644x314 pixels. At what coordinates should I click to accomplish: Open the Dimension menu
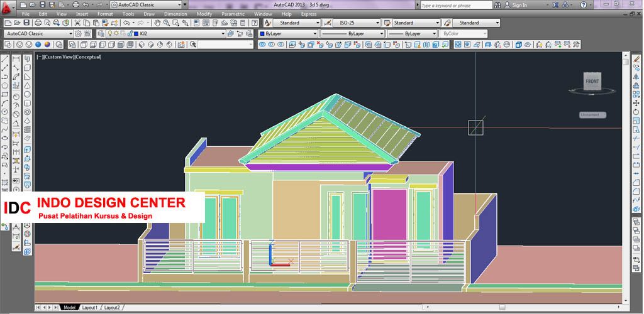coord(175,14)
